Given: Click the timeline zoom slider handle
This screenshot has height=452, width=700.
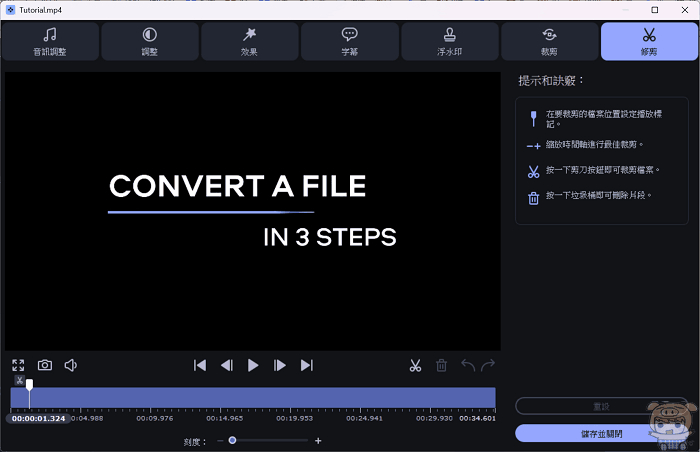Looking at the screenshot, I should tap(232, 440).
